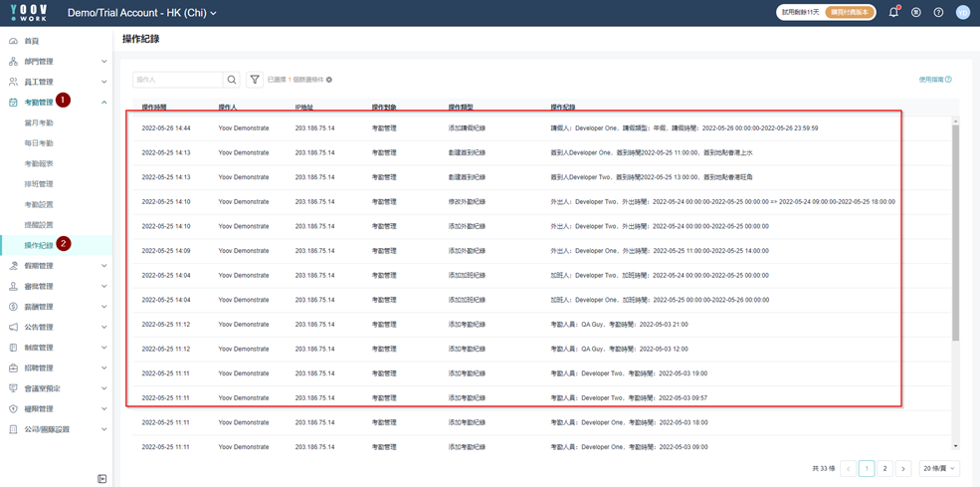Clear the selected filter condition icon
Viewport: 980px width, 487px height.
pos(328,80)
